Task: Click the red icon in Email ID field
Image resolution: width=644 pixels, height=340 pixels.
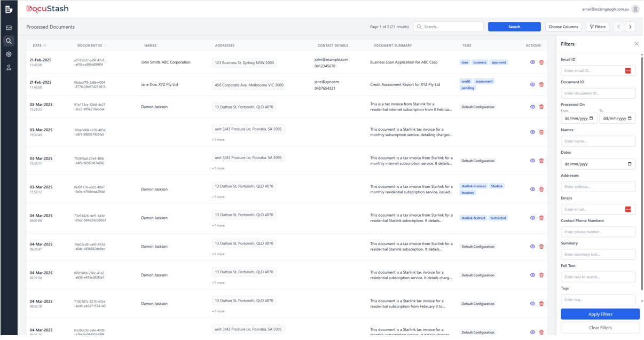Action: point(628,70)
